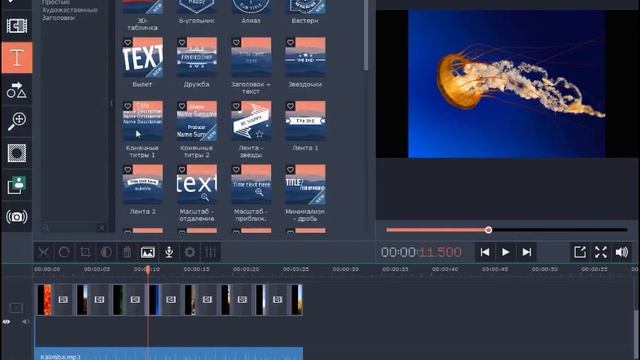Toggle heart on Заголовок + текст title
This screenshot has height=360, width=640.
pos(236,42)
